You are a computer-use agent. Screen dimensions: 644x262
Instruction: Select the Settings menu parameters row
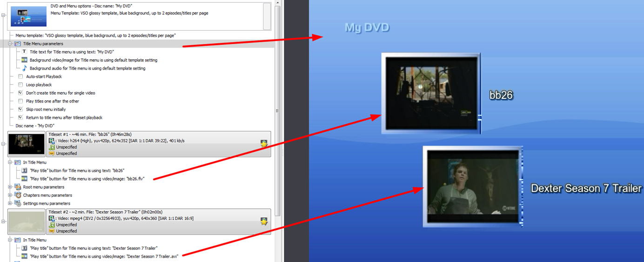pos(47,203)
